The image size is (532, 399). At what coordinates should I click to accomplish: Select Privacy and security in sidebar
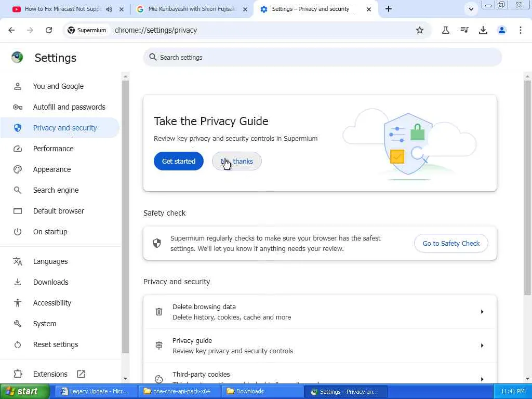tap(60, 128)
